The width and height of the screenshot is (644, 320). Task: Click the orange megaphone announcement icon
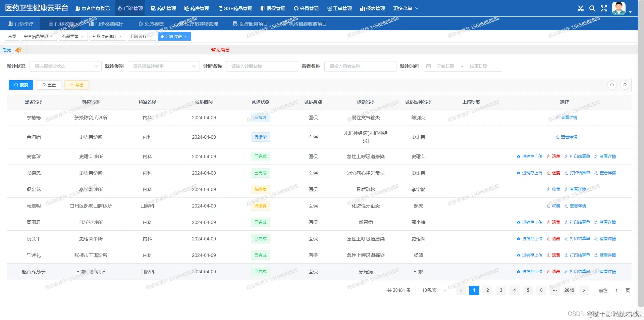pyautogui.click(x=18, y=50)
